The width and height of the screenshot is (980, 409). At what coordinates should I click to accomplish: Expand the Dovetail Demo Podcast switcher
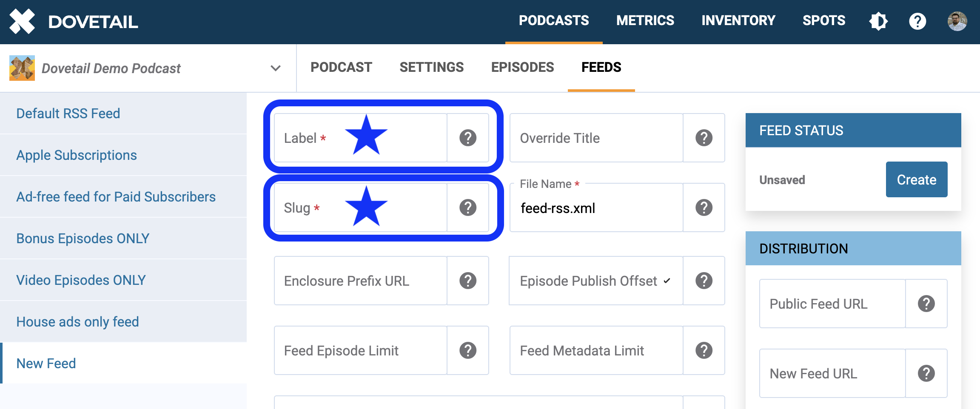click(x=276, y=68)
